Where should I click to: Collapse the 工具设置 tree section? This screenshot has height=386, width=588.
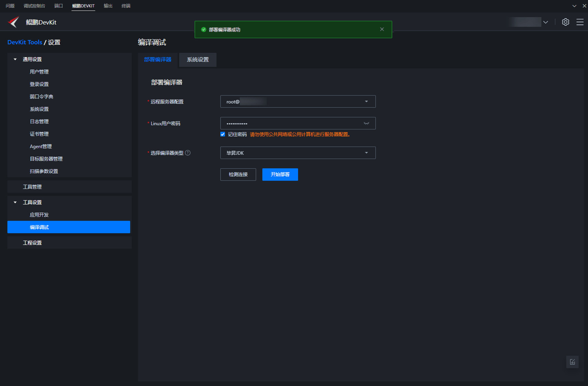click(x=15, y=202)
